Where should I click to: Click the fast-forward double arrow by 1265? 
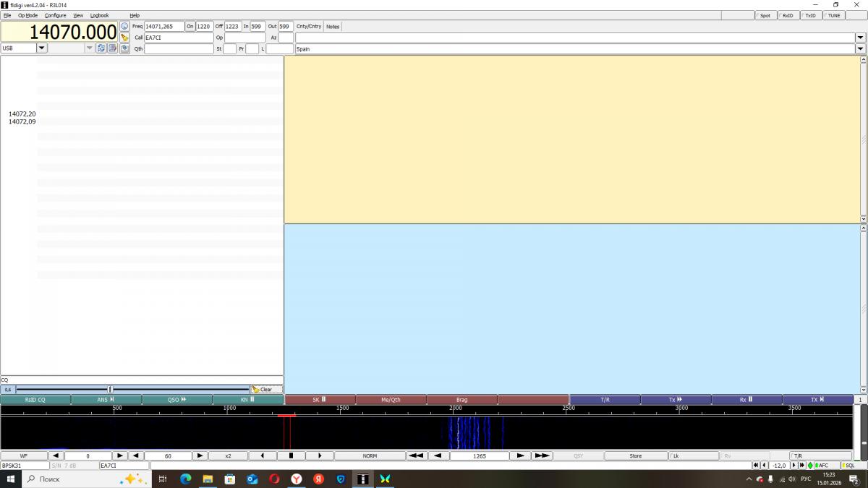[542, 456]
